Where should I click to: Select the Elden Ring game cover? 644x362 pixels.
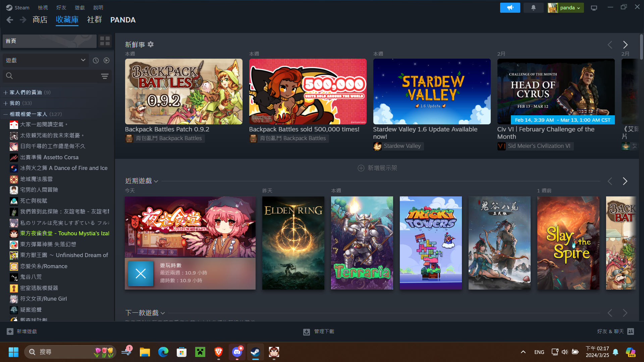point(293,243)
